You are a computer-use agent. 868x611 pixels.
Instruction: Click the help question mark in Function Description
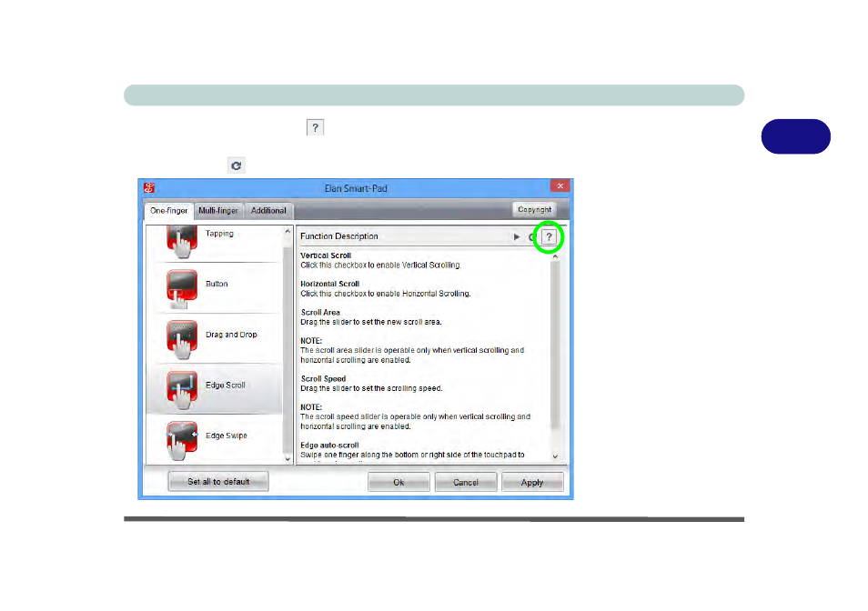click(549, 236)
